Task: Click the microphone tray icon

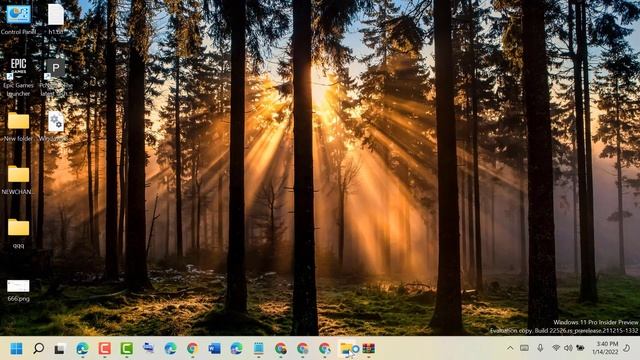Action: (540, 348)
